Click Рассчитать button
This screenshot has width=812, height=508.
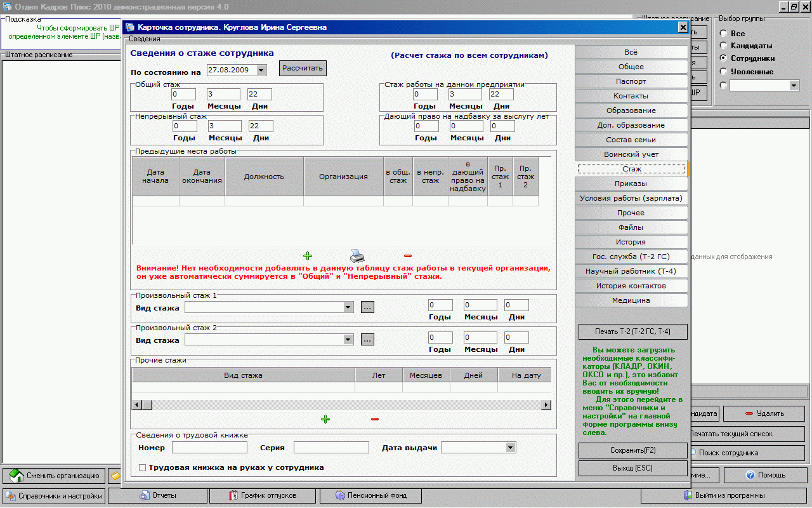tap(303, 68)
